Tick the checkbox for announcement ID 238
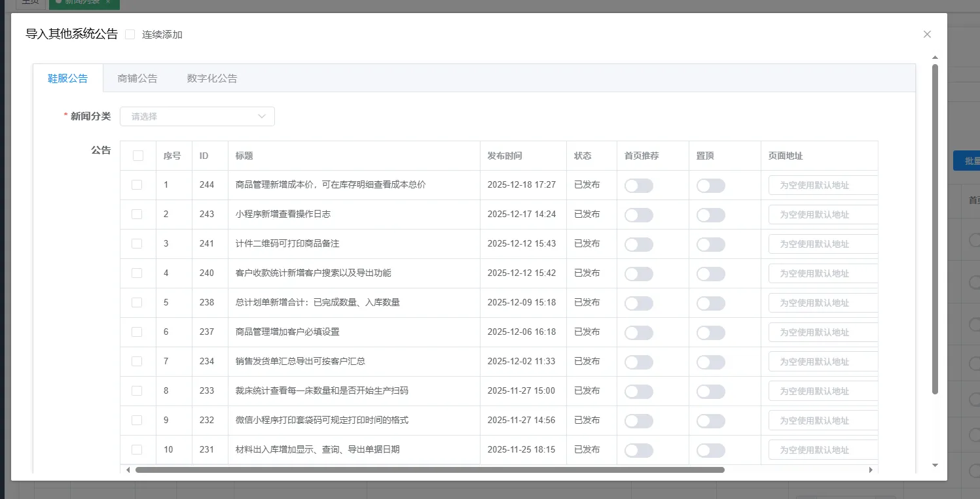 click(137, 303)
